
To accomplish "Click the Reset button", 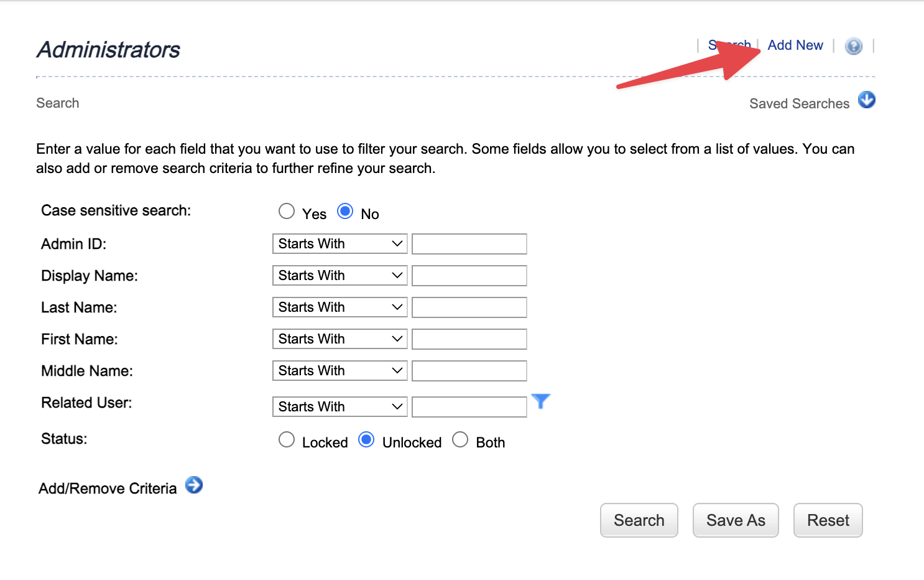I will 828,520.
